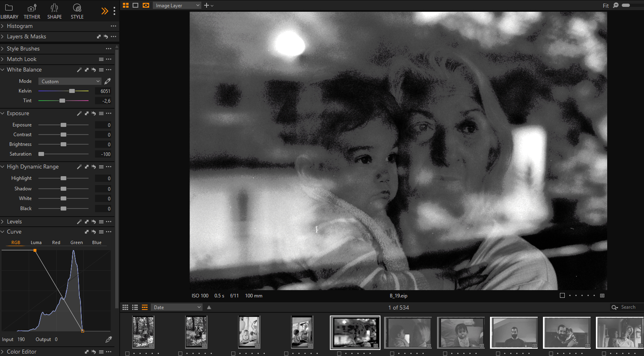
Task: Select the Blue curve tab
Action: coord(97,242)
